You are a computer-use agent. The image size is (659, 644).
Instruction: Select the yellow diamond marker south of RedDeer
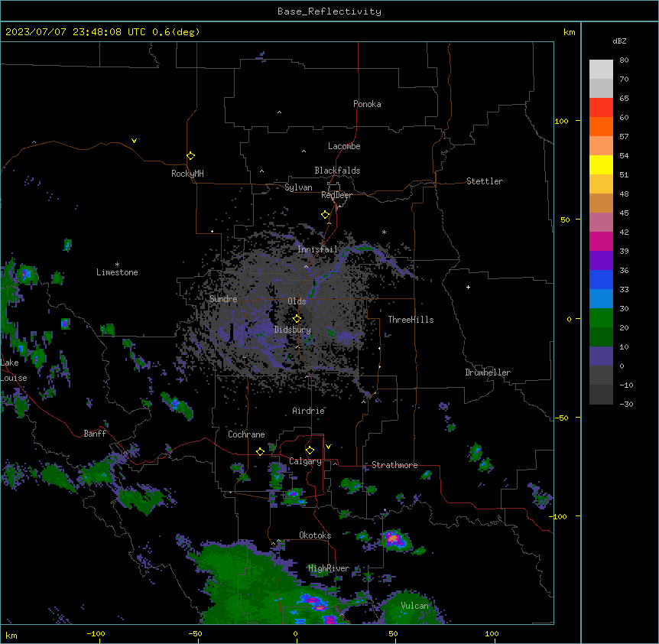[326, 215]
